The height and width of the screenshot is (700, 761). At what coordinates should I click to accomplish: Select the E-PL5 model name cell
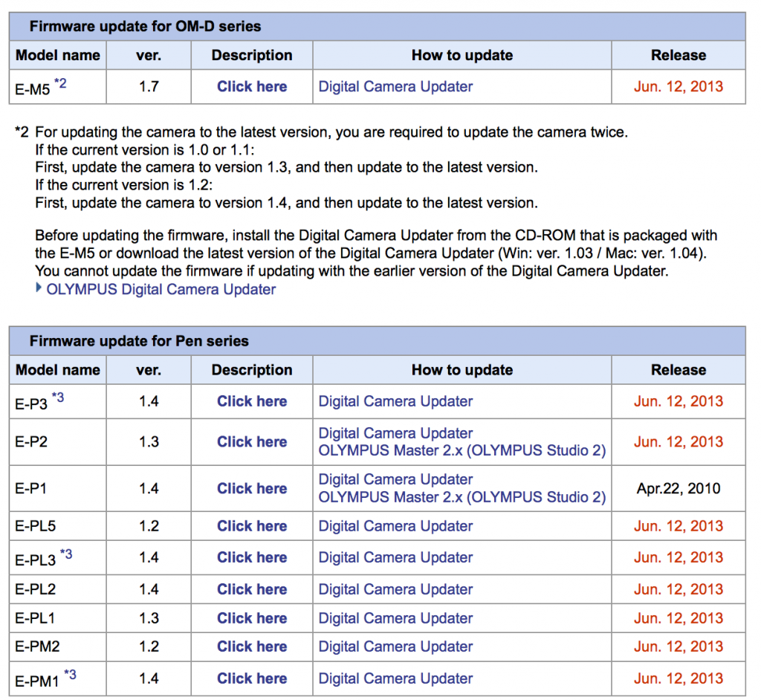[58, 525]
